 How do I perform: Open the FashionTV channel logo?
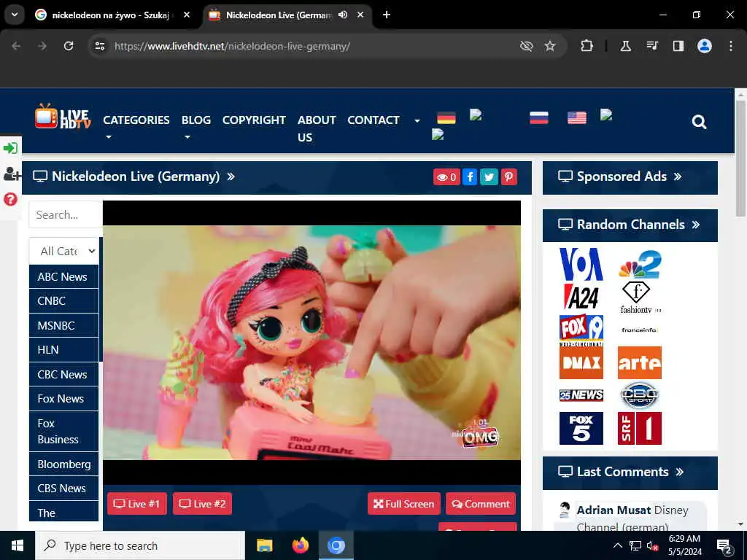[640, 297]
